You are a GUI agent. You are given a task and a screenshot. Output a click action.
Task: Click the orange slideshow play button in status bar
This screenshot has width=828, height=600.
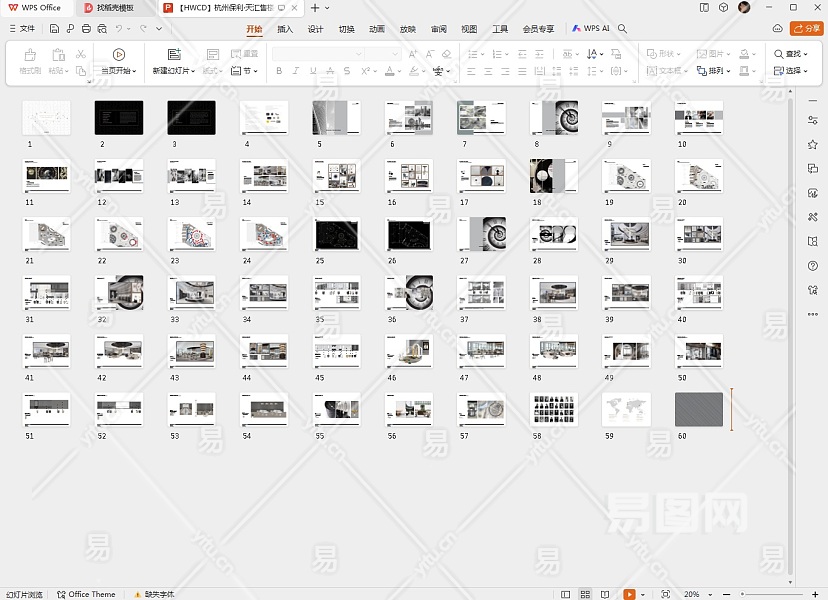629,594
